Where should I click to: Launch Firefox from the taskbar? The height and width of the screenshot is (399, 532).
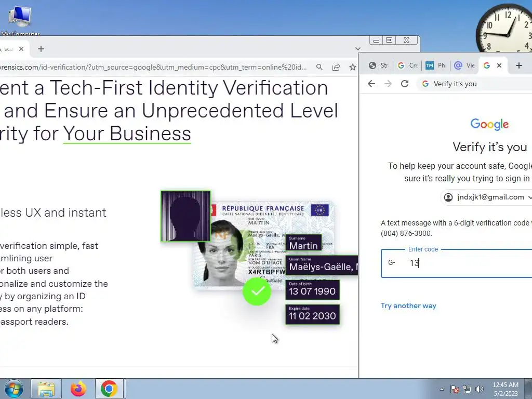click(x=78, y=389)
